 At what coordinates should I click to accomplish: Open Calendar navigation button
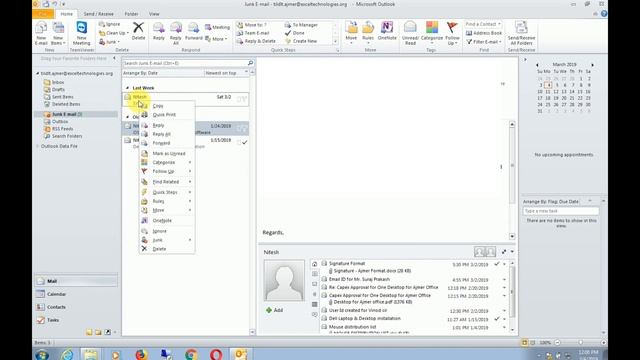pos(76,294)
